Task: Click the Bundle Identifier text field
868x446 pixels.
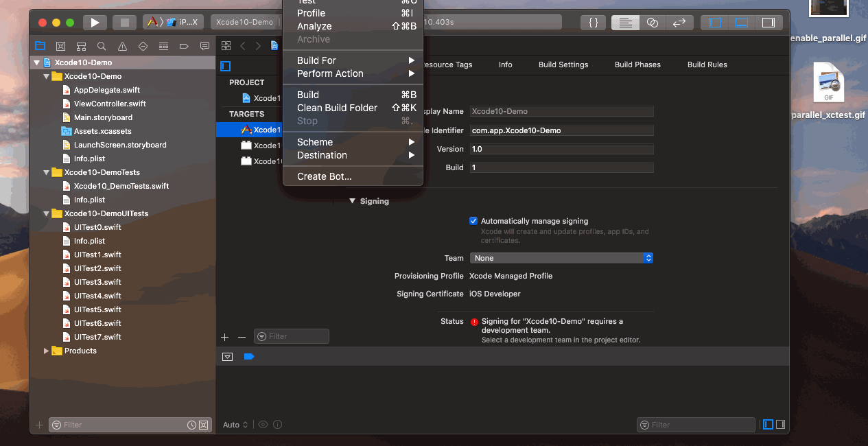Action: 561,130
